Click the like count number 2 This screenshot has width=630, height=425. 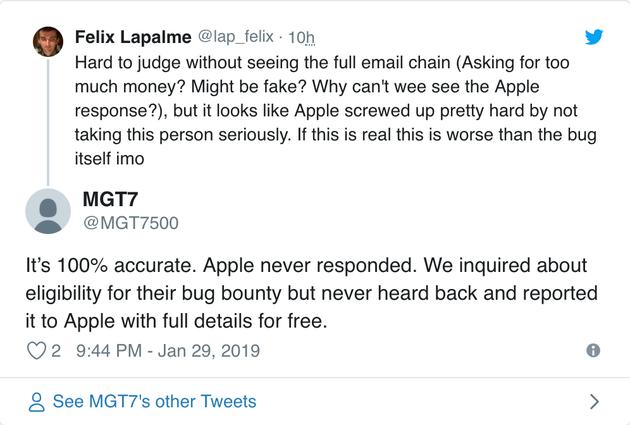click(57, 351)
